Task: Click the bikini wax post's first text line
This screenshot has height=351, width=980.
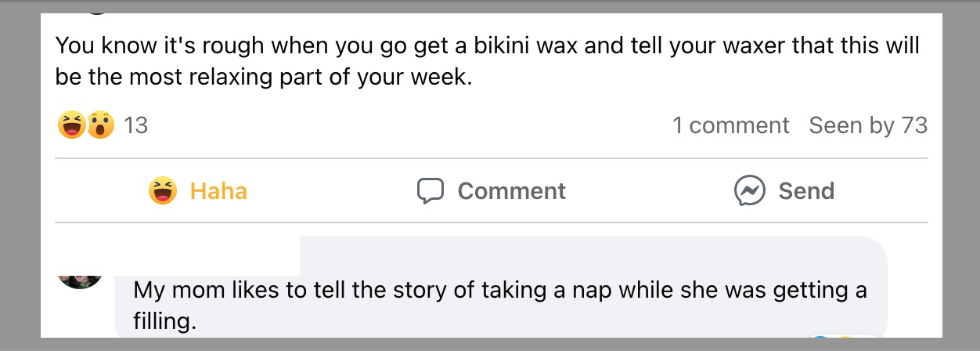Action: click(x=487, y=45)
